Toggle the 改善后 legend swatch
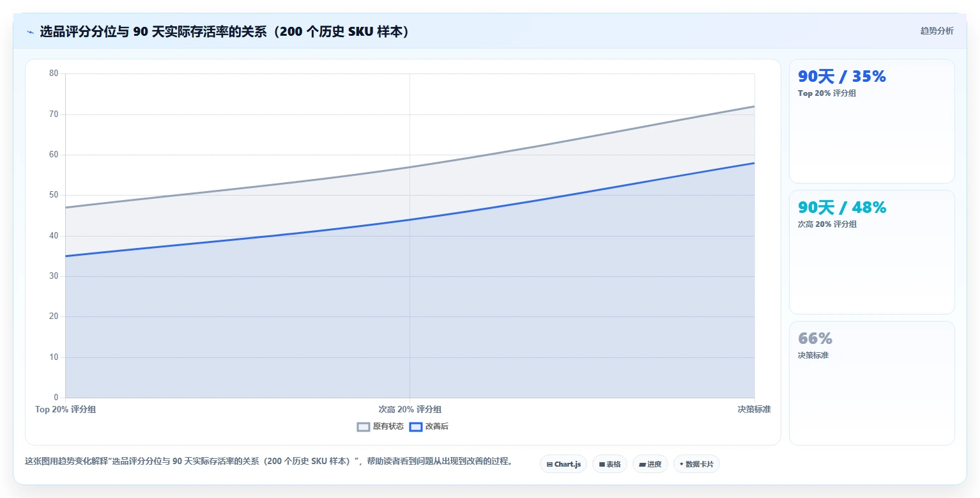 coord(416,427)
